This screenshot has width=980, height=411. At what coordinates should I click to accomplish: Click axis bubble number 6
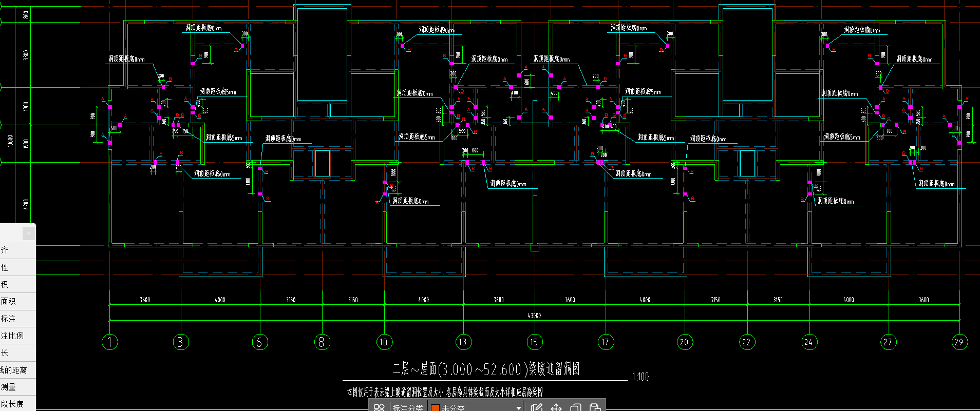click(260, 342)
